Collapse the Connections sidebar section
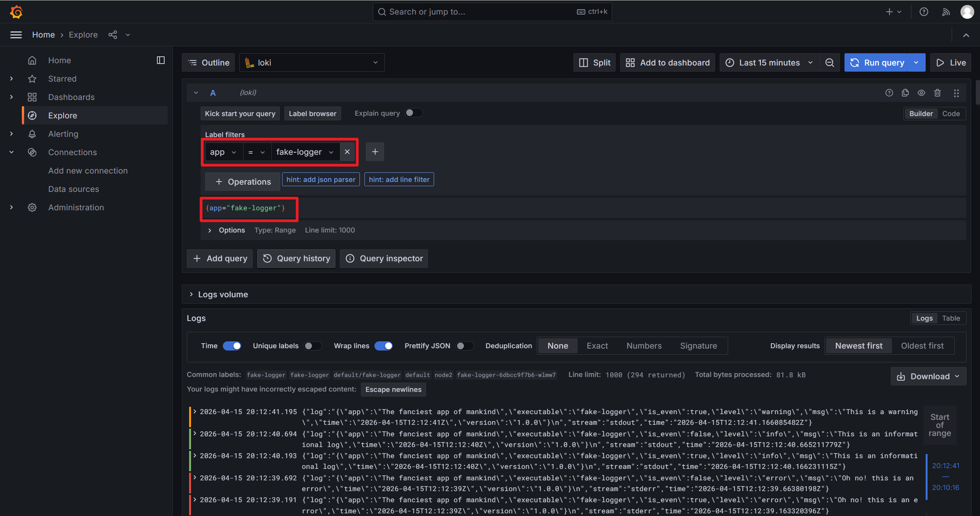980x516 pixels. point(11,152)
